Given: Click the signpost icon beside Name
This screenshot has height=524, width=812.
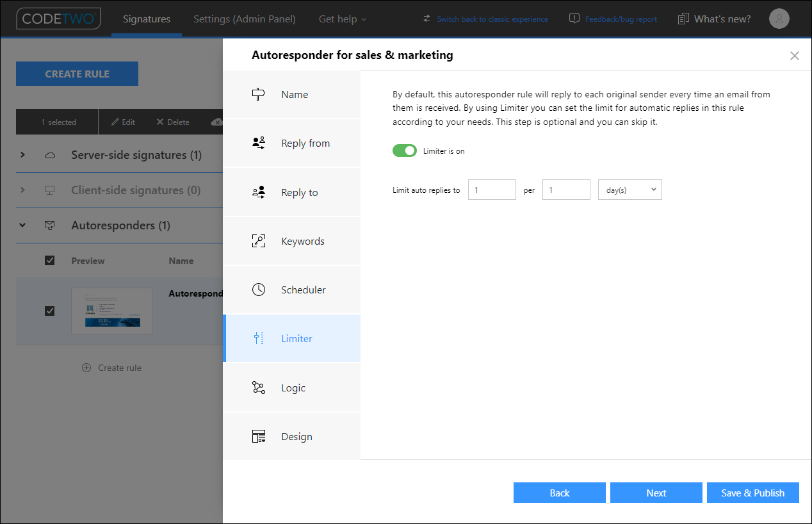Looking at the screenshot, I should click(x=258, y=95).
